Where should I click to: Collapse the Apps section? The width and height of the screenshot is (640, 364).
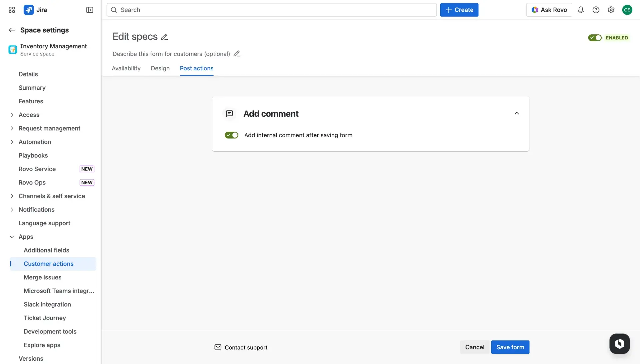[12, 237]
